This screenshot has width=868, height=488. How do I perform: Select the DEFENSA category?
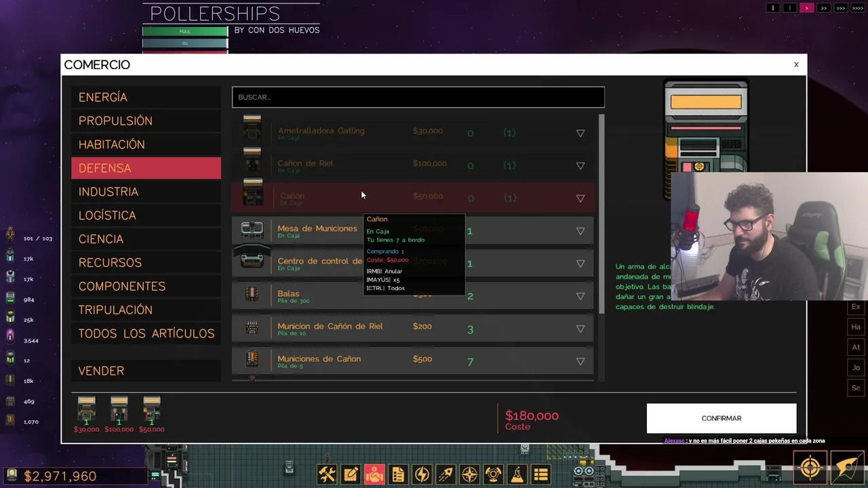coord(146,168)
